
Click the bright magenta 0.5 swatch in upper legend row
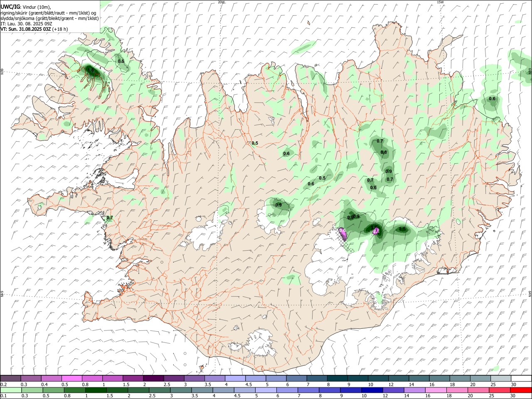point(72,378)
